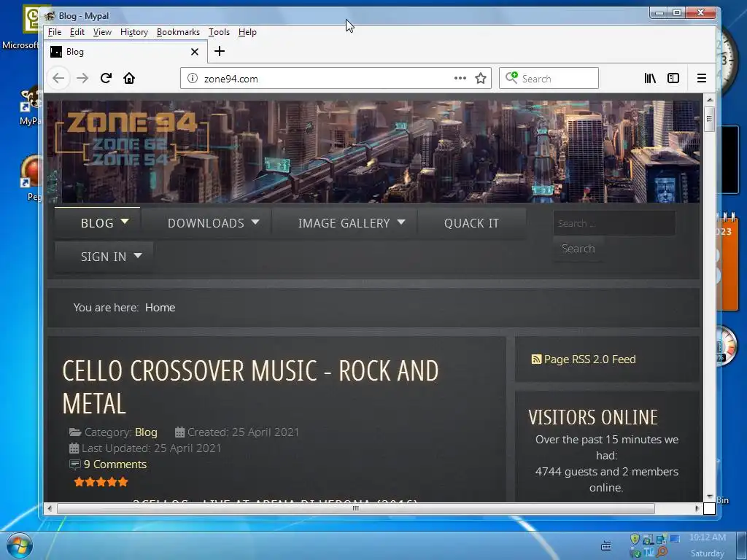Open the Windows Start orb
Screen dimensions: 747x560
[x=20, y=545]
